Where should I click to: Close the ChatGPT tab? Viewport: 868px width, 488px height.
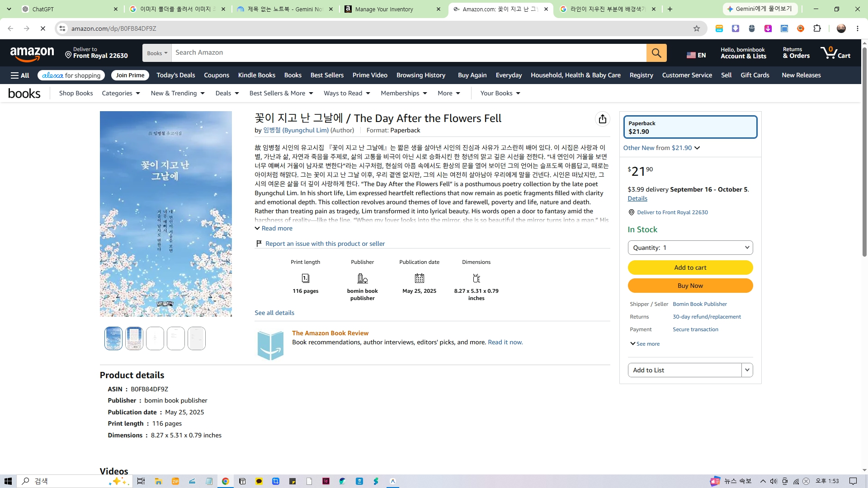[x=116, y=9]
